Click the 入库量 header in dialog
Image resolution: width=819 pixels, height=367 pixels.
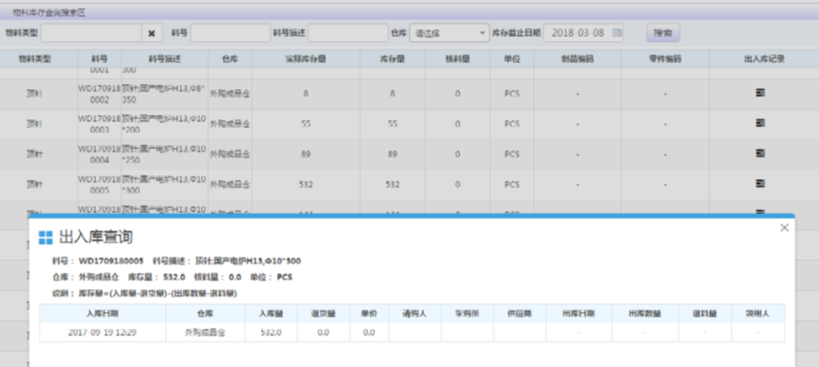271,314
